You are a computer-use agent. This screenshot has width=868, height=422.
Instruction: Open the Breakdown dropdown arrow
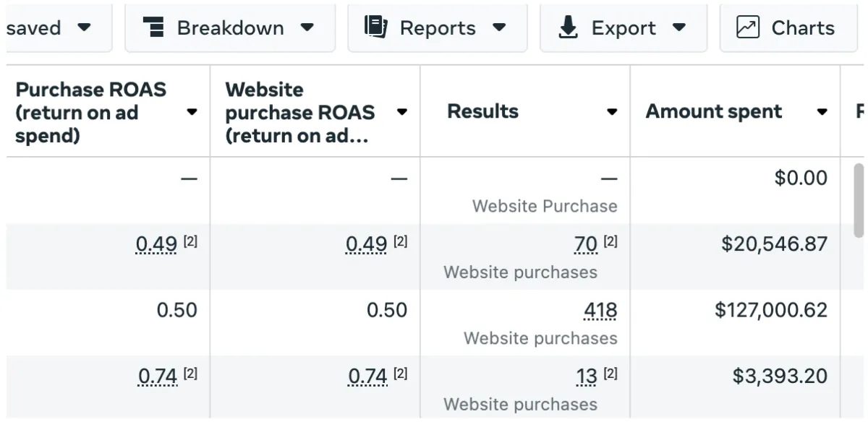[x=307, y=27]
